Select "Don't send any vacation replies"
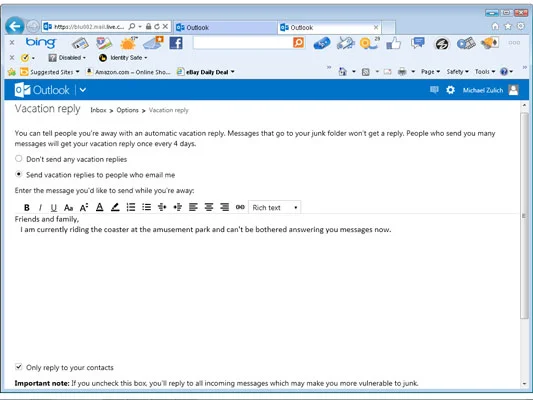 point(19,159)
